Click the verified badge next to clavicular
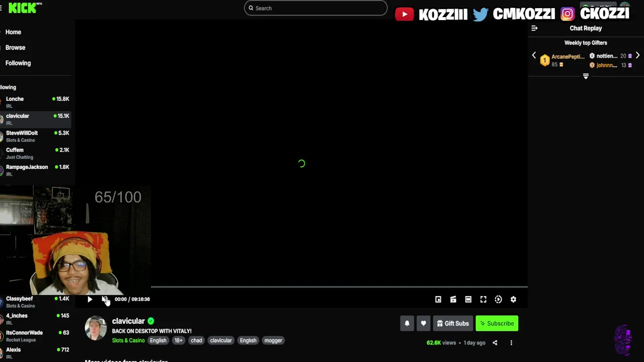Image resolution: width=644 pixels, height=362 pixels. [151, 321]
